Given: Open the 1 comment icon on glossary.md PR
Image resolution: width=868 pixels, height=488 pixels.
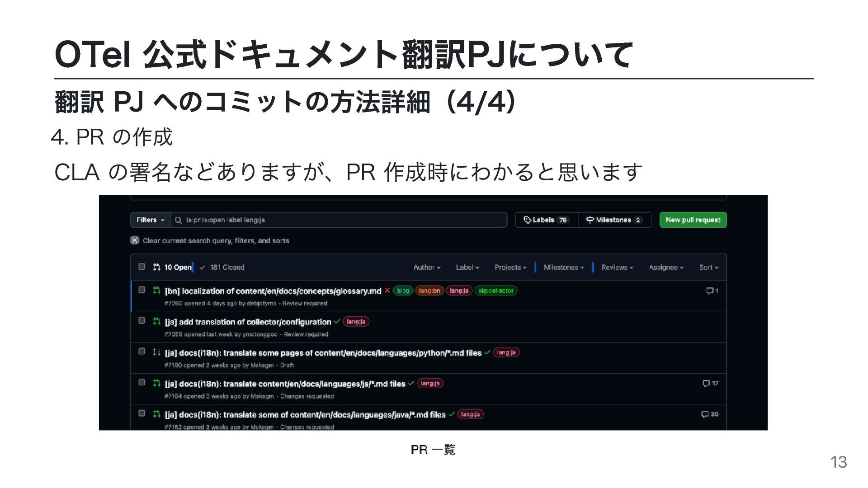Looking at the screenshot, I should click(712, 291).
